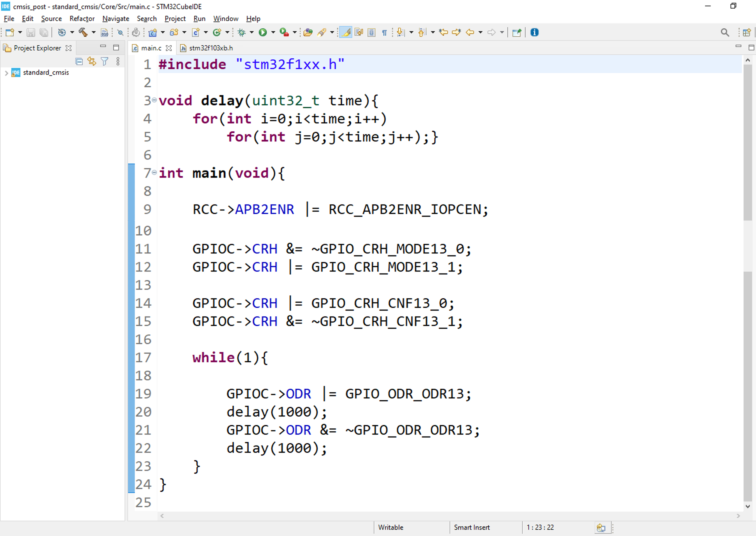Toggle Show Whitespace Characters pilcrow icon
The image size is (756, 536).
(384, 32)
